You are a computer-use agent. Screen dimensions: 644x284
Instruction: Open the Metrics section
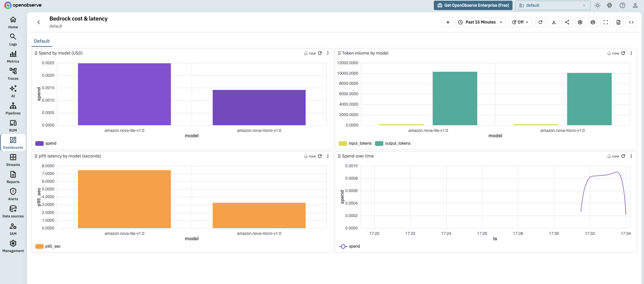pos(13,57)
